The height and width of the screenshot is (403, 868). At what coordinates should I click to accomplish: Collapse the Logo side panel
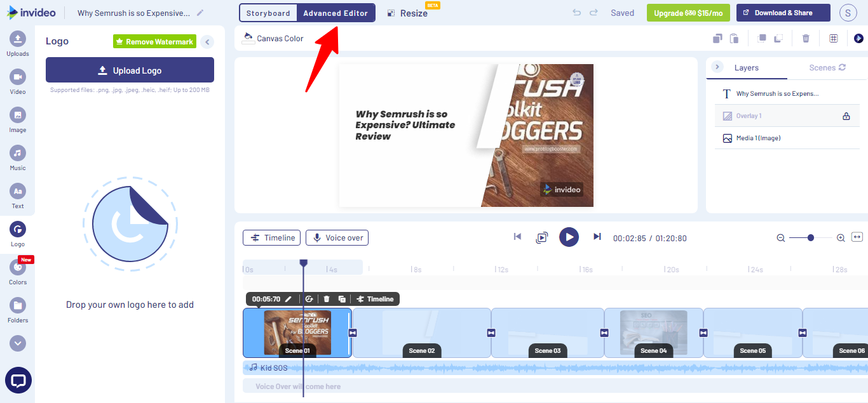pyautogui.click(x=207, y=42)
